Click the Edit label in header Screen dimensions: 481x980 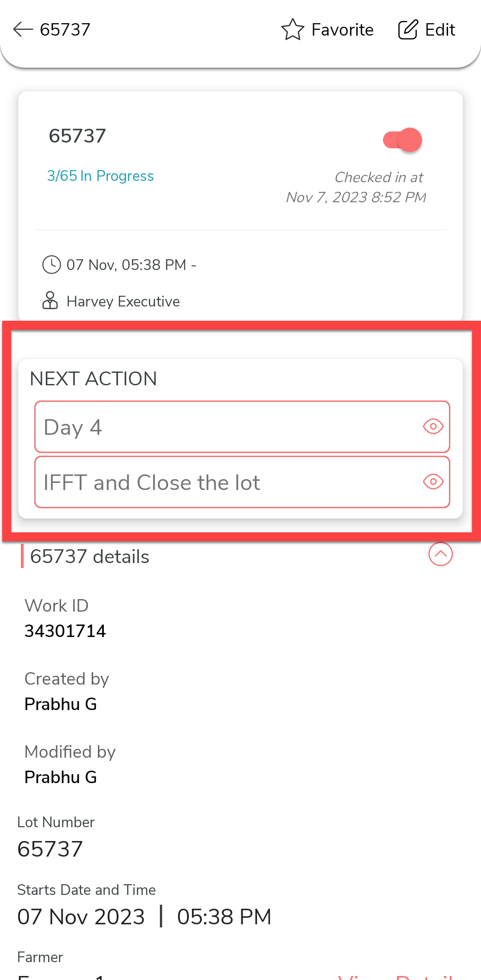click(x=440, y=30)
